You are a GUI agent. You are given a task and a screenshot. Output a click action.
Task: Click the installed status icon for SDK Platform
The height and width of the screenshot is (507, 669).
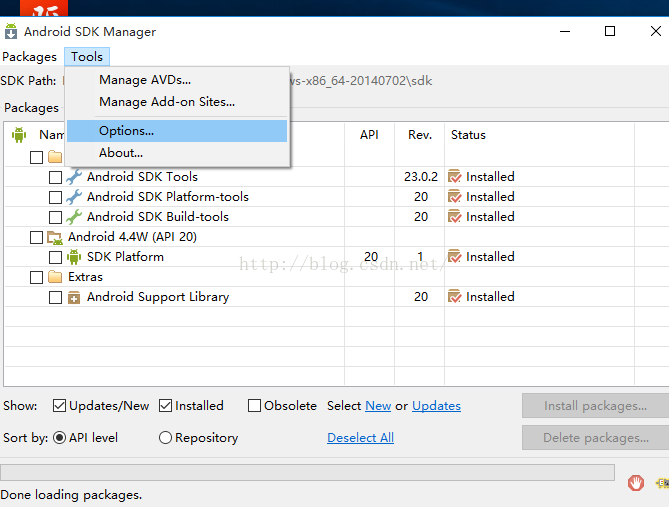point(454,256)
